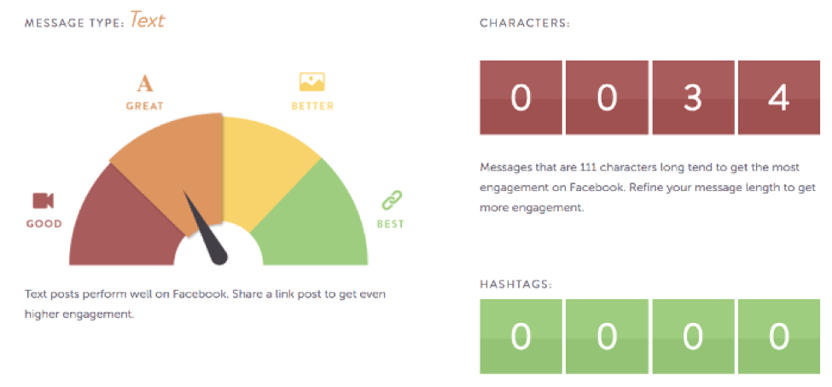Click the CHARACTERS heading label

[x=525, y=24]
